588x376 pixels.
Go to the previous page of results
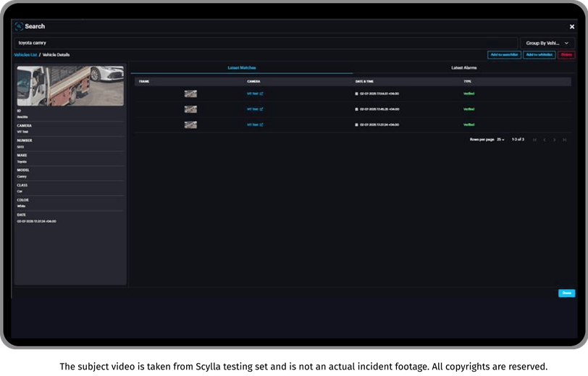click(x=545, y=140)
